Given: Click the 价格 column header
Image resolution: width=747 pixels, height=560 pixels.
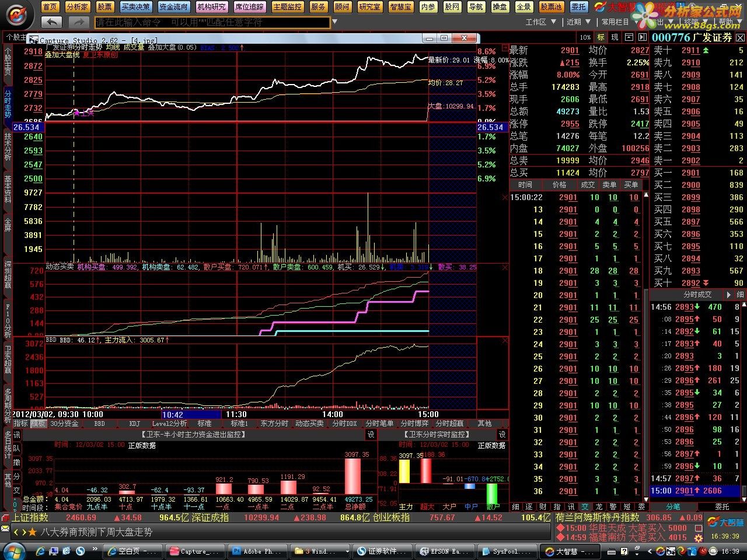Looking at the screenshot, I should 559,185.
